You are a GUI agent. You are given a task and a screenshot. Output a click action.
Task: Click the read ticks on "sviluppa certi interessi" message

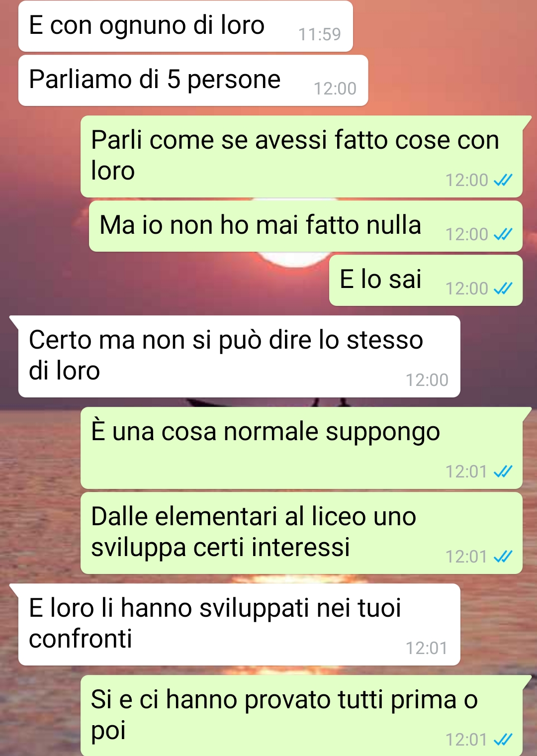click(503, 557)
